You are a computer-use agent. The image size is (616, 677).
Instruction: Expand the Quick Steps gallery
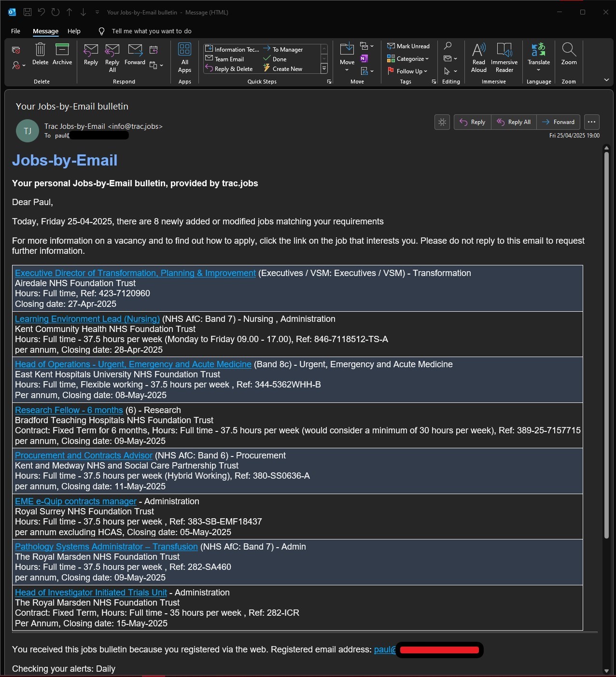click(x=324, y=69)
